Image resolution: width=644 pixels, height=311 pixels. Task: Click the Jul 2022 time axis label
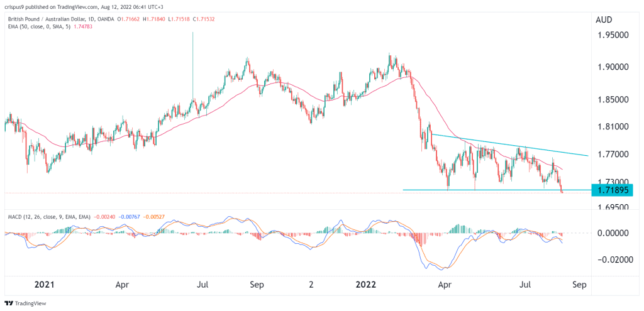524,283
